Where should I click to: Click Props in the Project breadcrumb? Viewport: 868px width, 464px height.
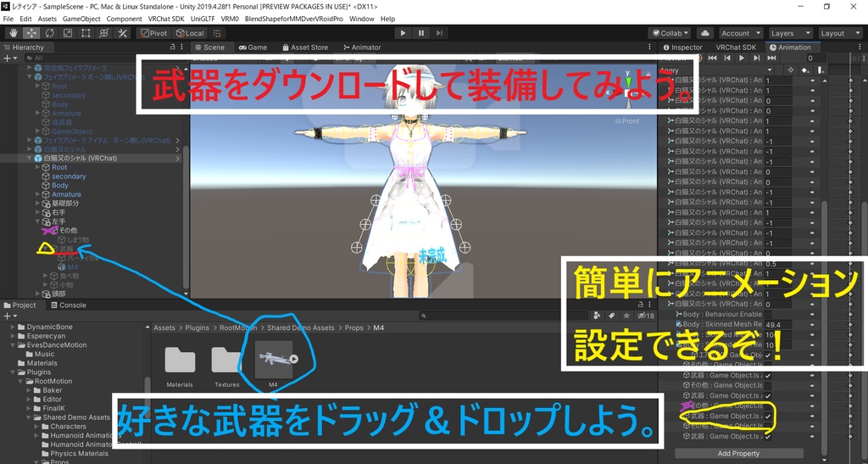coord(353,327)
